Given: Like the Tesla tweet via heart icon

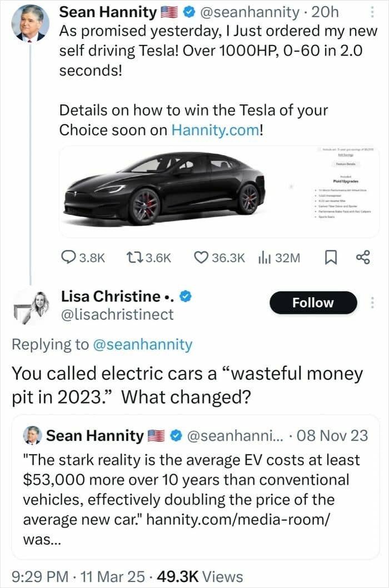Looking at the screenshot, I should [x=201, y=257].
